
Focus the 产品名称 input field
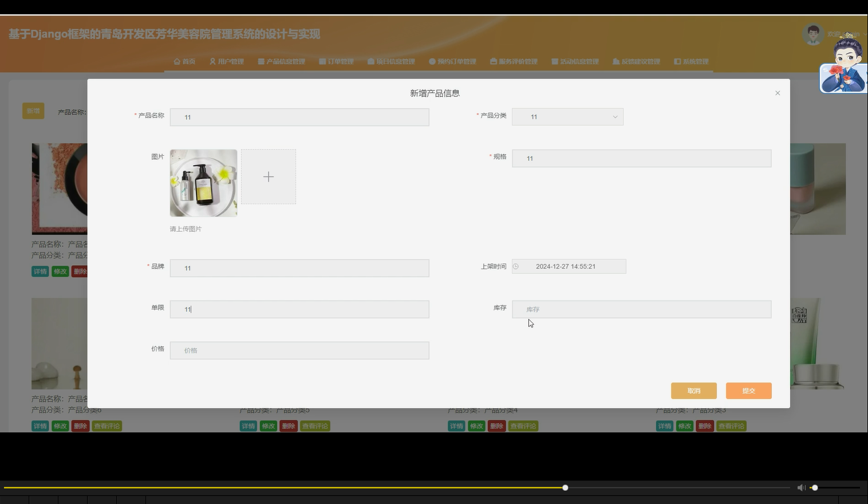point(299,117)
